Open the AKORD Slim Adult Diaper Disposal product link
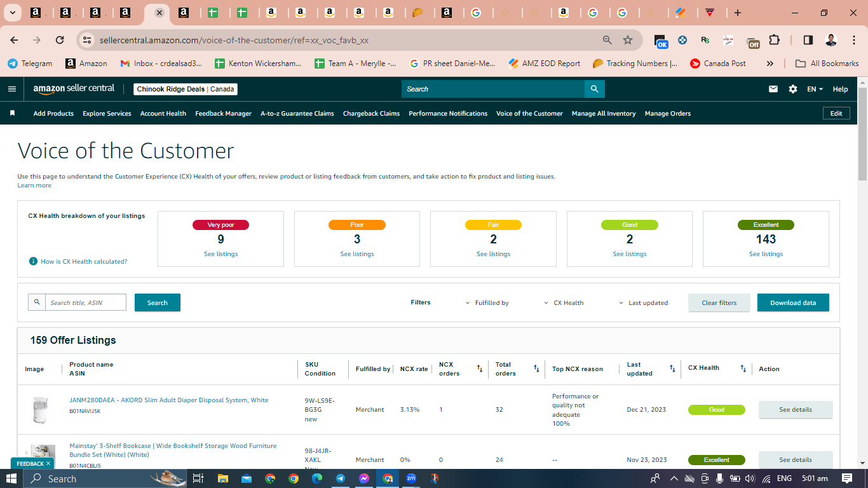 (169, 400)
